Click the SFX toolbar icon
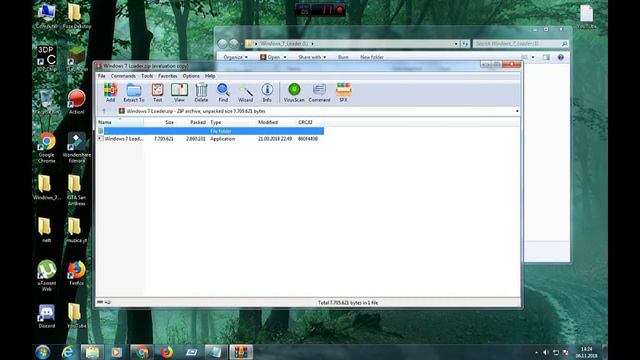The width and height of the screenshot is (640, 360). 343,92
